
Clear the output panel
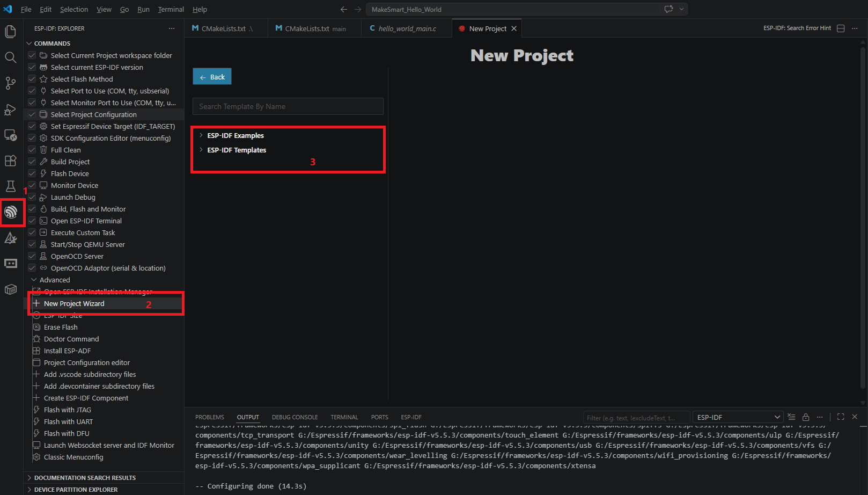[791, 417]
